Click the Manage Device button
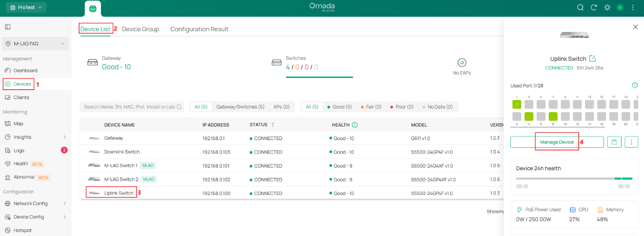Screen dimensions: 644x236 point(557,142)
